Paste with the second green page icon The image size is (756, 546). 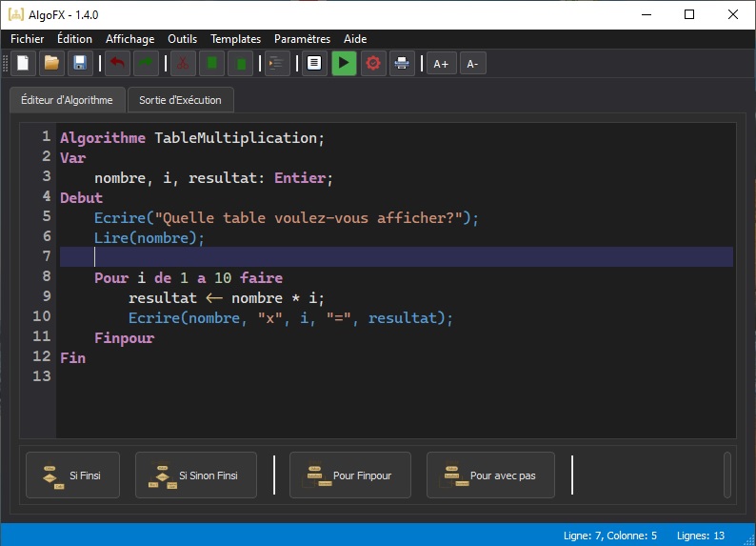tap(240, 63)
